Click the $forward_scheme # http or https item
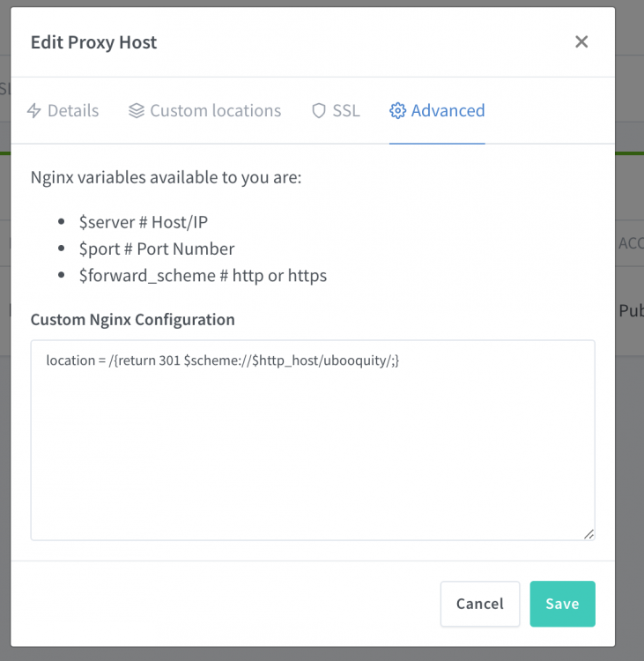Viewport: 644px width, 661px height. click(x=203, y=276)
